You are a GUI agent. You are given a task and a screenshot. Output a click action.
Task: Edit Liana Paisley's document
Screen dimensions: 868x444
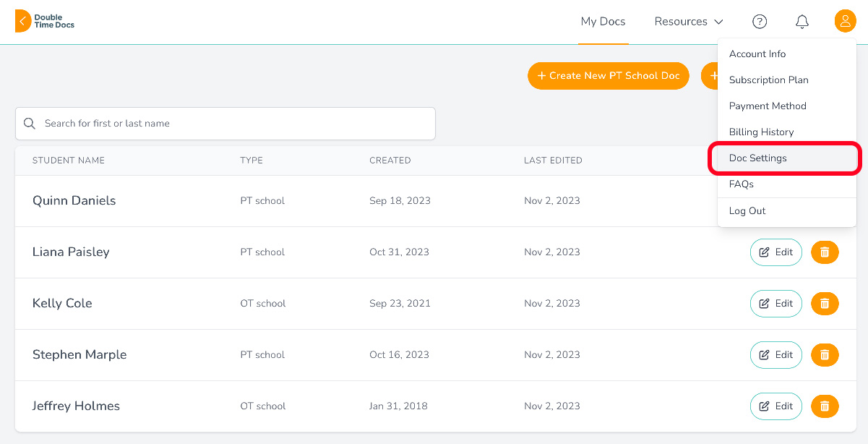[x=775, y=252]
